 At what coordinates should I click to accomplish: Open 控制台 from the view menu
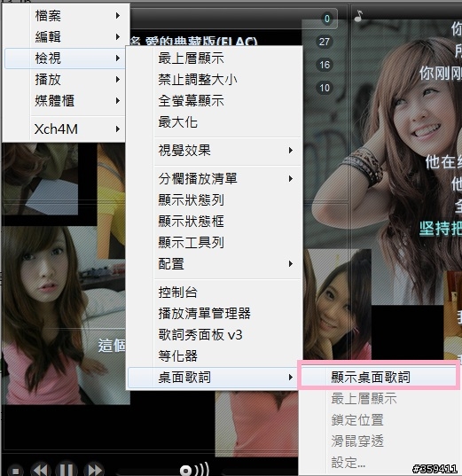214,293
